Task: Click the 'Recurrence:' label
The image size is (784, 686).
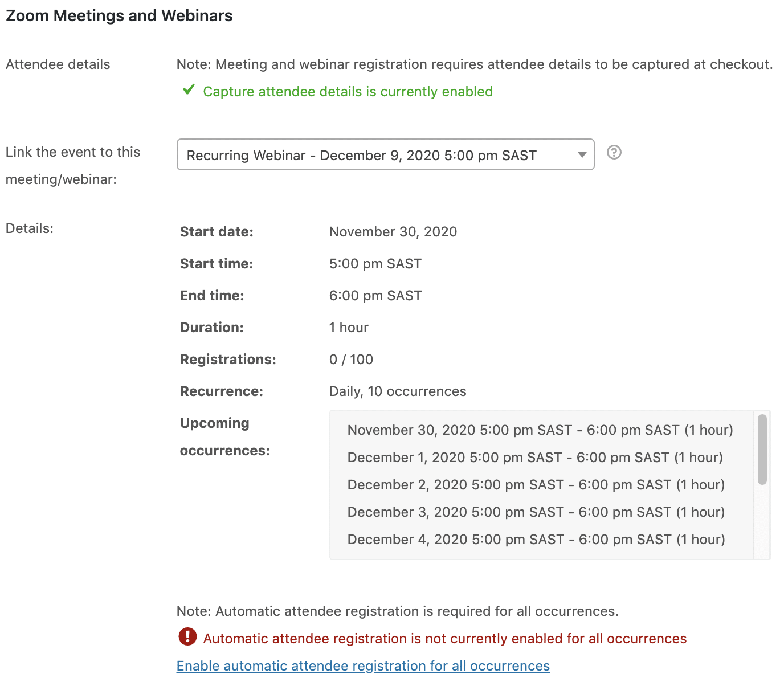Action: pos(222,391)
